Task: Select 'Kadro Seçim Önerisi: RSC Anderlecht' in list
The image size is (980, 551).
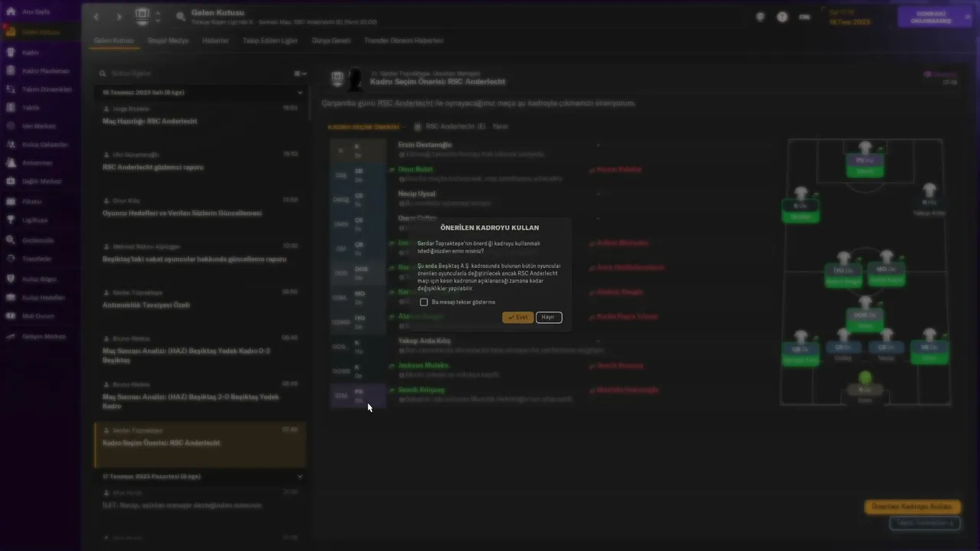Action: point(200,445)
